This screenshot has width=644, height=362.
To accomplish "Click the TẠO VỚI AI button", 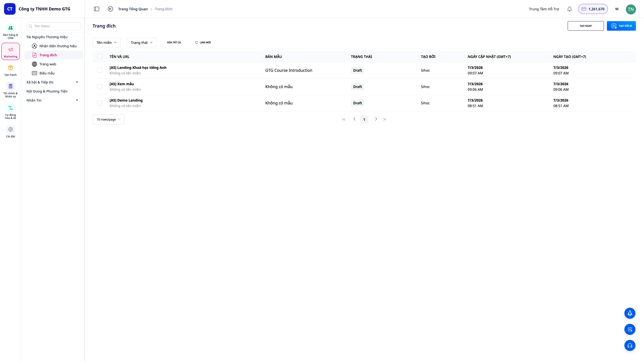I will [x=621, y=26].
